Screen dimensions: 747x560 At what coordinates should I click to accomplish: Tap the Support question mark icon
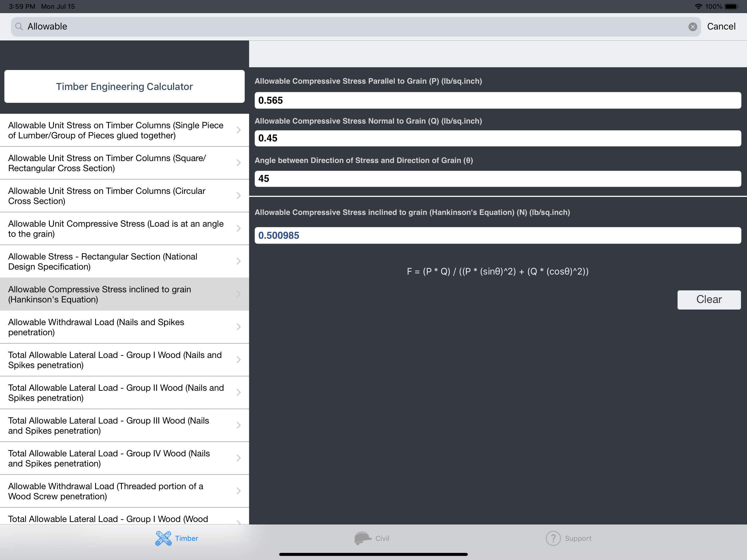click(553, 538)
